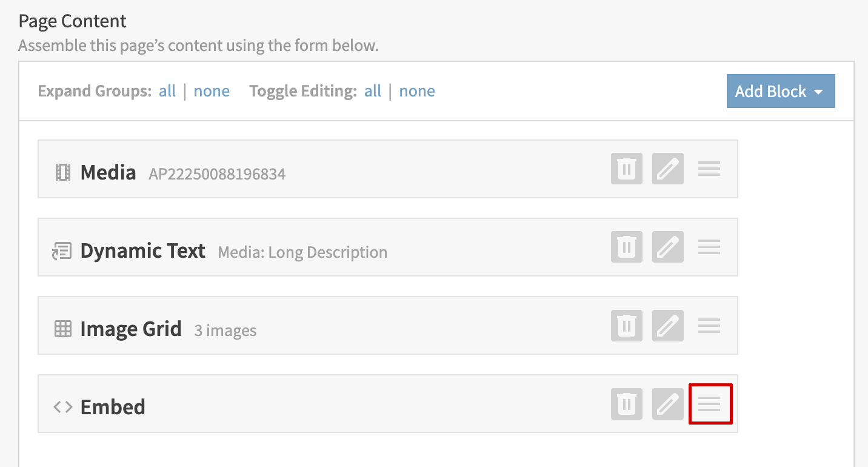Viewport: 868px width, 467px height.
Task: Open the Add Block dropdown
Action: click(780, 92)
